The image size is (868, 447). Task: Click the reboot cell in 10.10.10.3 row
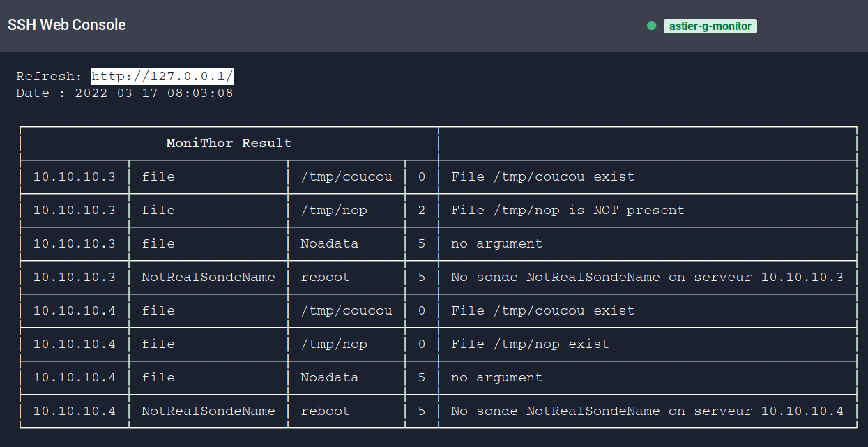[325, 277]
